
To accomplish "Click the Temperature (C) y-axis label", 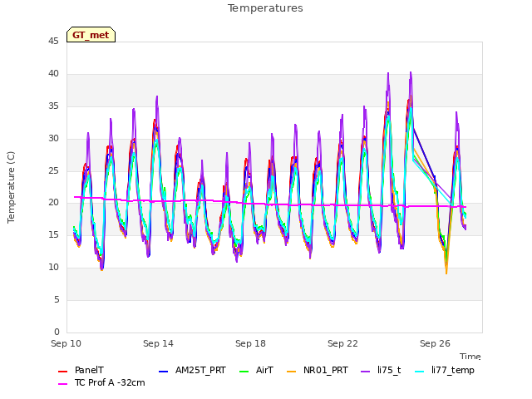I will tap(11, 187).
